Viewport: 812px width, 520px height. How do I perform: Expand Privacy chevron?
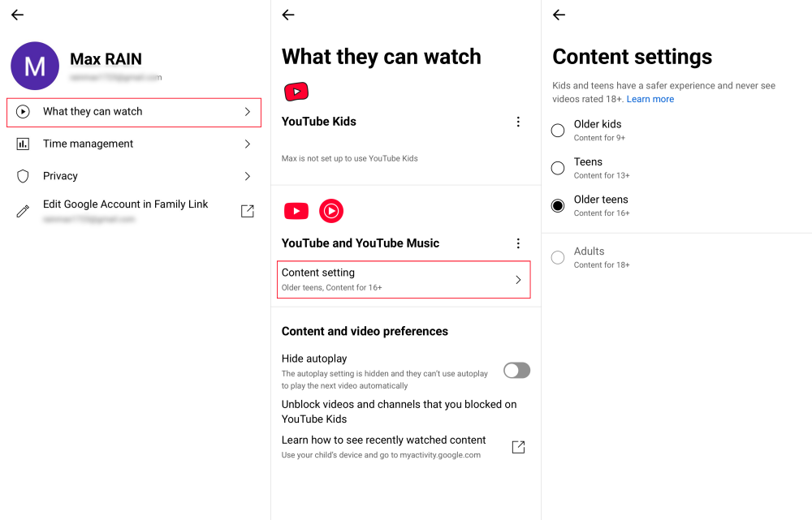click(x=248, y=176)
